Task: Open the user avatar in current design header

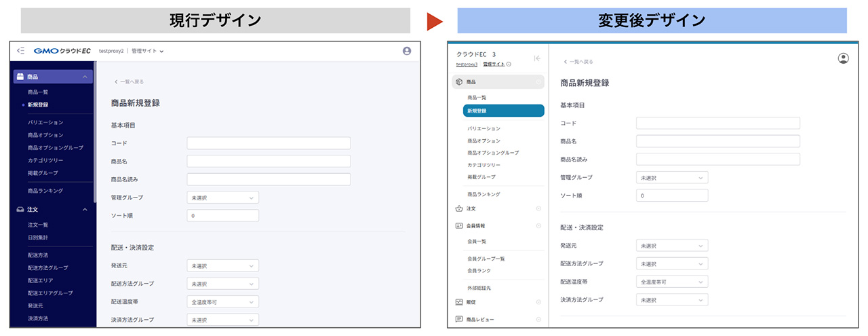Action: (407, 51)
